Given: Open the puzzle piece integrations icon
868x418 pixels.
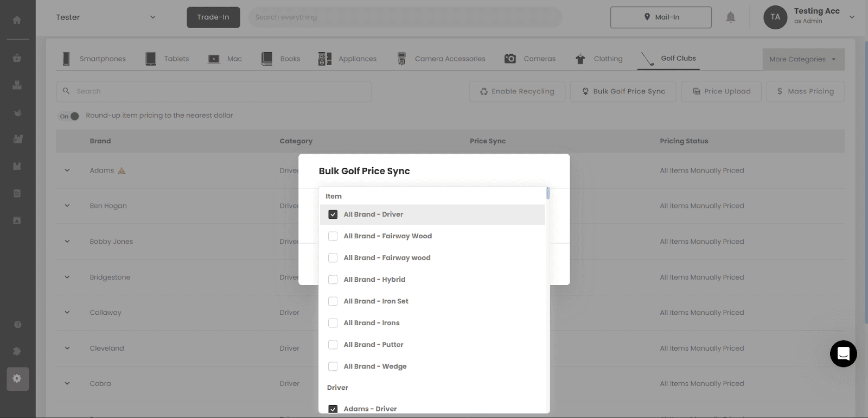Looking at the screenshot, I should pos(17,351).
